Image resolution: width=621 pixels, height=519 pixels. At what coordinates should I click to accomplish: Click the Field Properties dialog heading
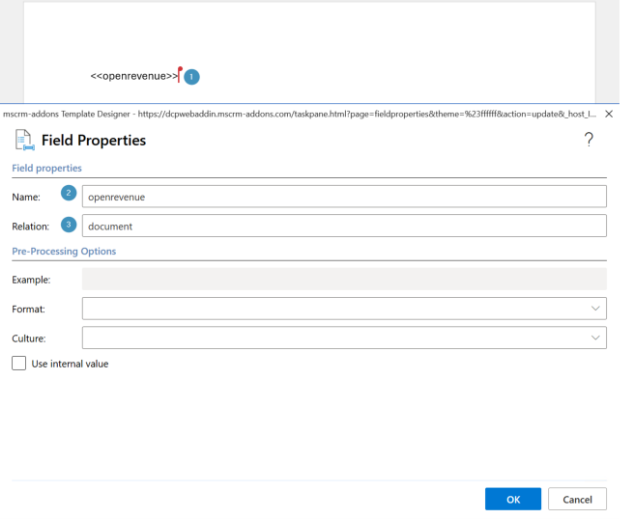pos(93,141)
